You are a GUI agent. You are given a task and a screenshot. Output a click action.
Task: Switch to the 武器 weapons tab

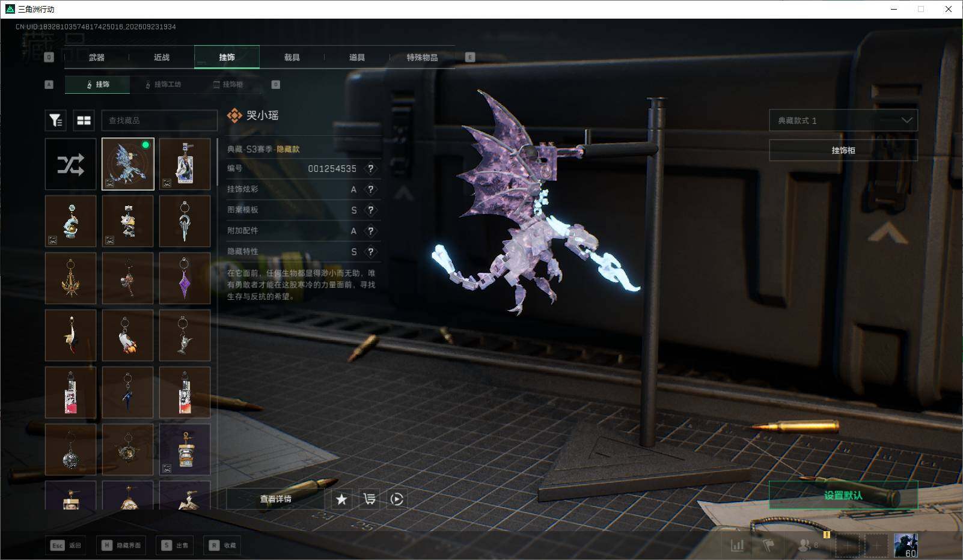(x=96, y=57)
